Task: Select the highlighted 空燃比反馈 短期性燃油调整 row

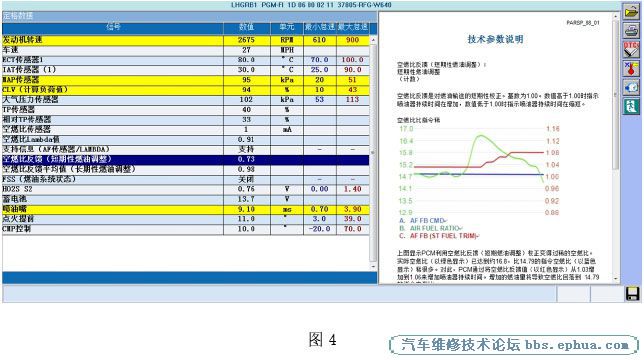Action: [x=186, y=159]
